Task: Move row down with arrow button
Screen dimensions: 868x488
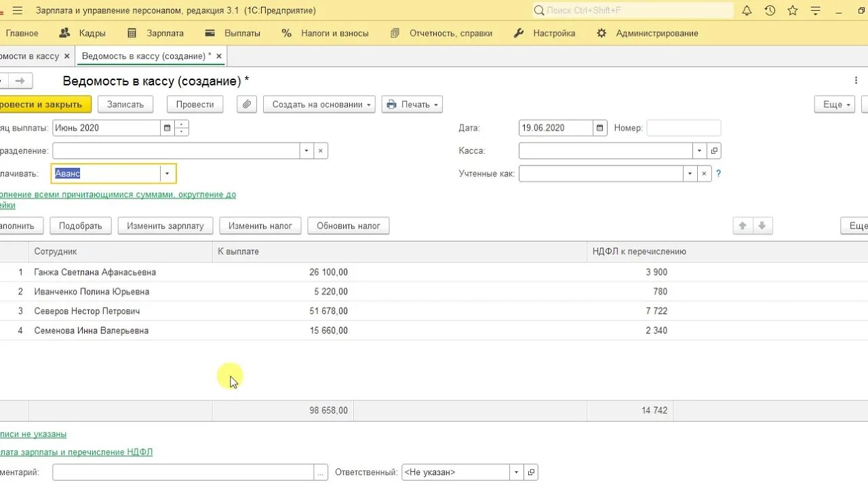Action: (x=762, y=226)
